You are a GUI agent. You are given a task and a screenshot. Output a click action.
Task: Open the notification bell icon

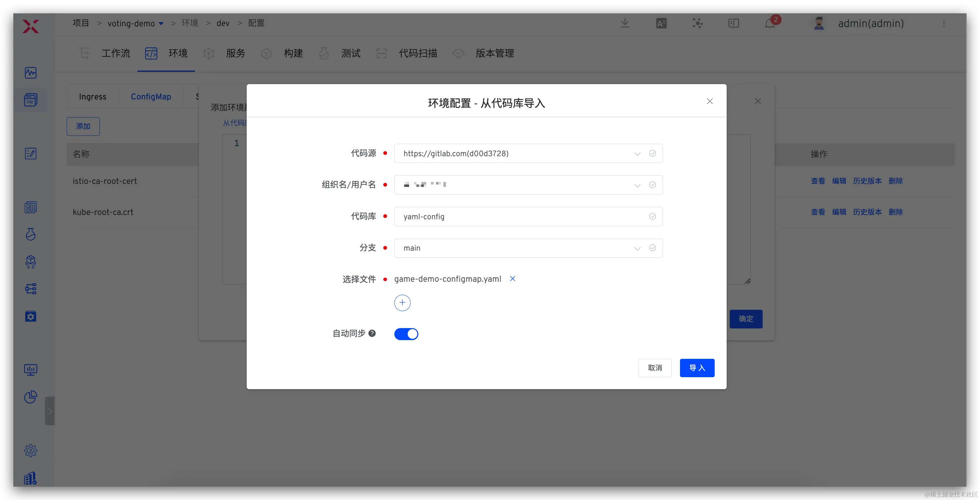pos(770,24)
